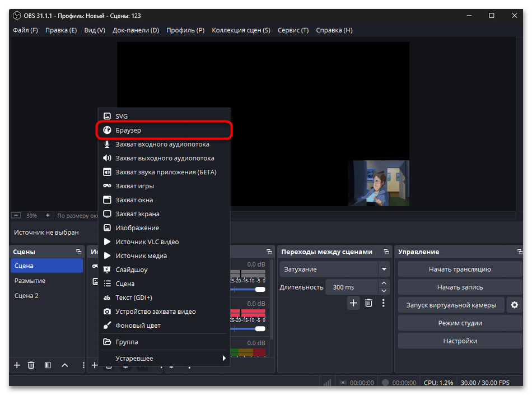Open the Затухание transition dropdown
Viewport: 532px width, 395px height.
click(x=335, y=269)
